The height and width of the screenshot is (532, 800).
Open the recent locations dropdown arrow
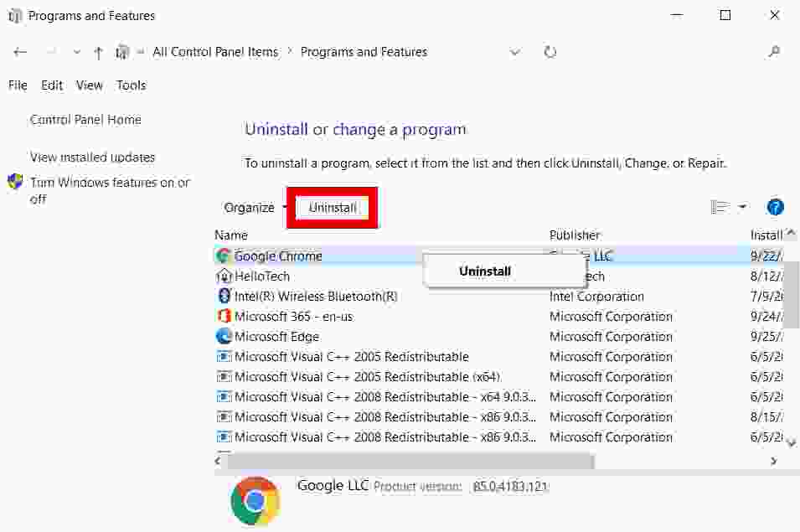(x=76, y=52)
